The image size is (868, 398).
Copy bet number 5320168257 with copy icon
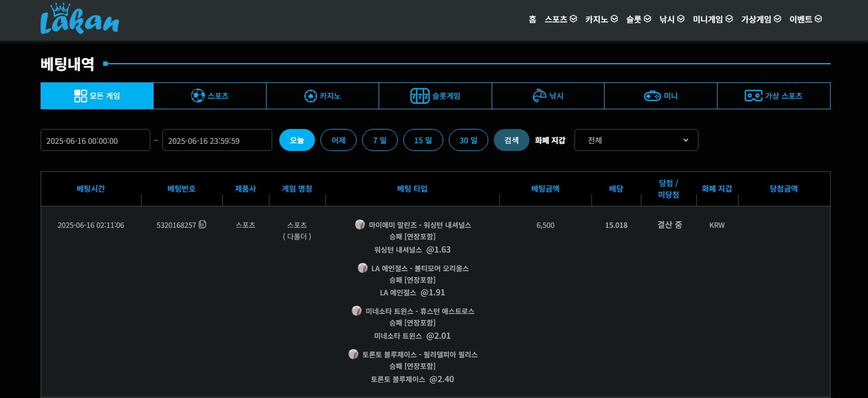tap(202, 225)
